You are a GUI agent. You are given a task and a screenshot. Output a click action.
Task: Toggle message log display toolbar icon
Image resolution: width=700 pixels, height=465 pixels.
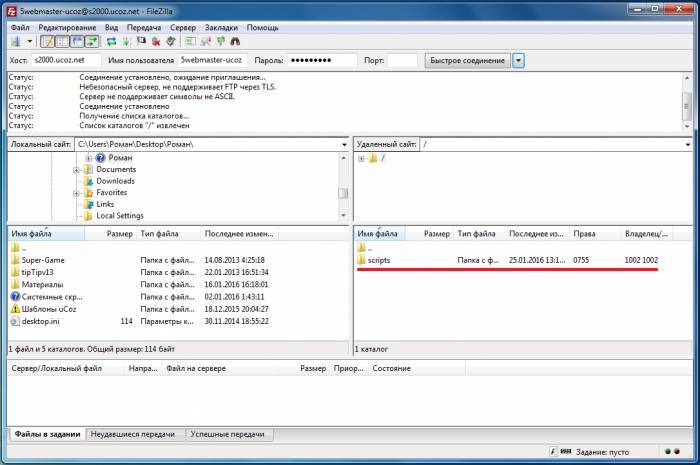[47, 42]
